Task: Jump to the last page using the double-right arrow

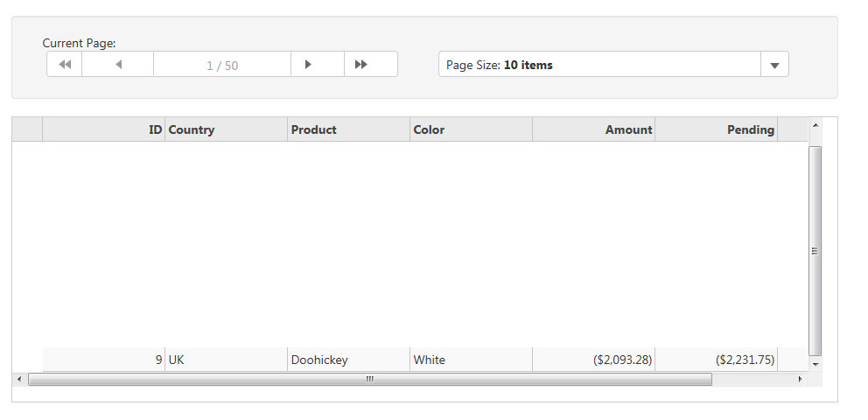Action: pyautogui.click(x=360, y=65)
